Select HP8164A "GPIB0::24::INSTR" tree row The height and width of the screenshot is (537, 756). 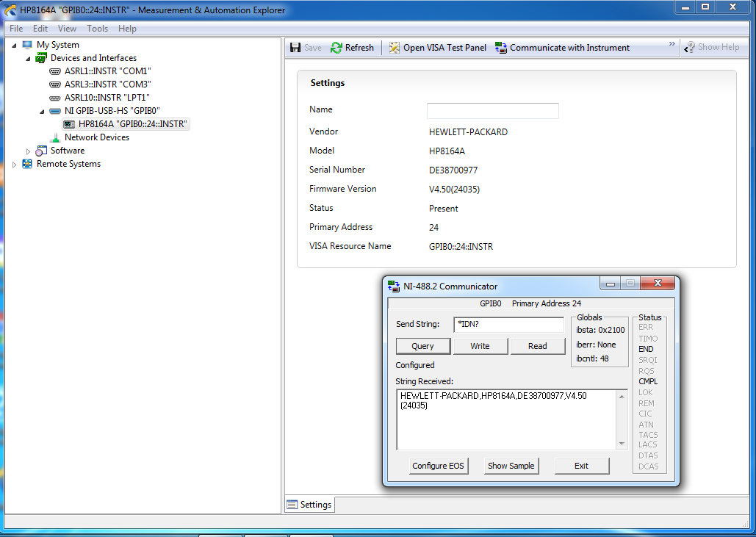[126, 124]
